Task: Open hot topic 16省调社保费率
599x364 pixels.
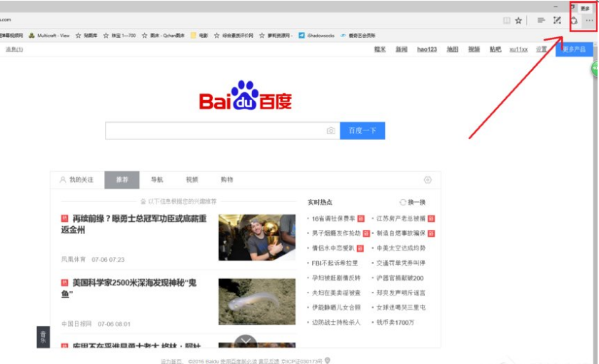Action: pyautogui.click(x=333, y=218)
